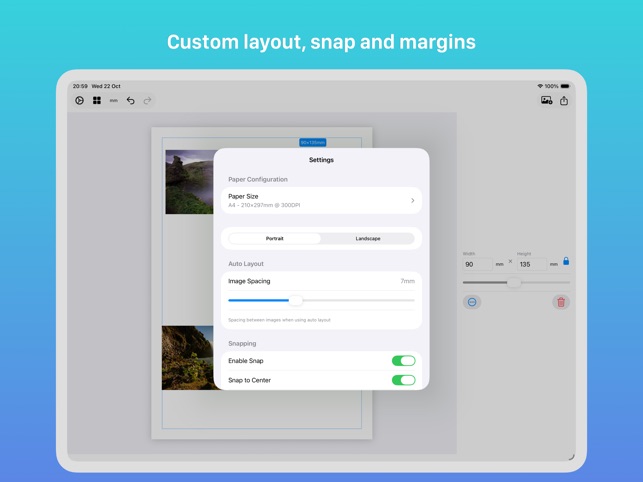The width and height of the screenshot is (643, 482).
Task: Toggle the aspect ratio lock icon
Action: pyautogui.click(x=566, y=262)
